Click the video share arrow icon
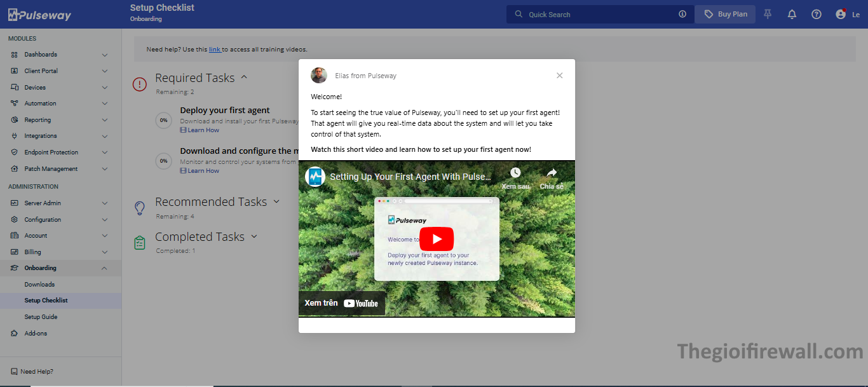This screenshot has height=387, width=868. pos(552,173)
